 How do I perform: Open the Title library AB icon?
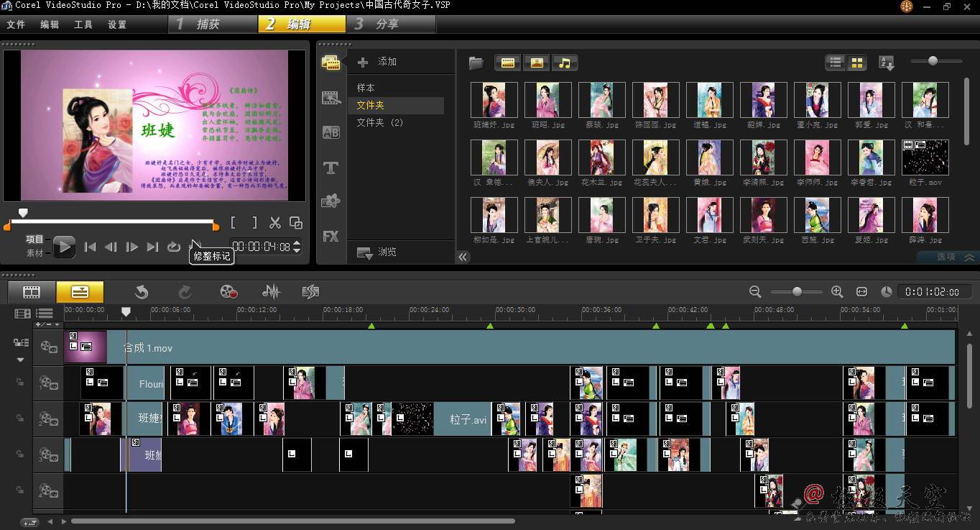330,132
